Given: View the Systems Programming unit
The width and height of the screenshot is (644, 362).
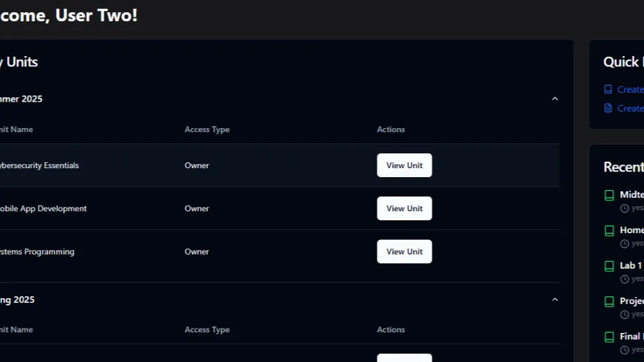Looking at the screenshot, I should coord(404,251).
